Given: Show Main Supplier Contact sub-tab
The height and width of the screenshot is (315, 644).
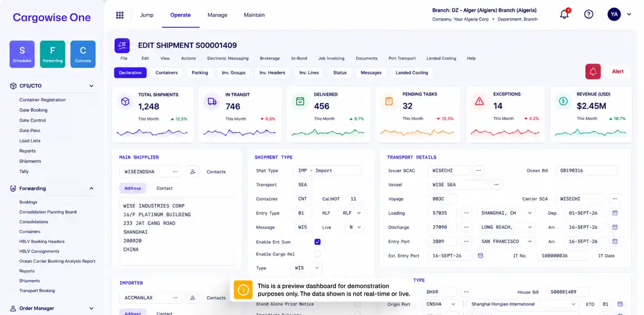Looking at the screenshot, I should click(164, 188).
